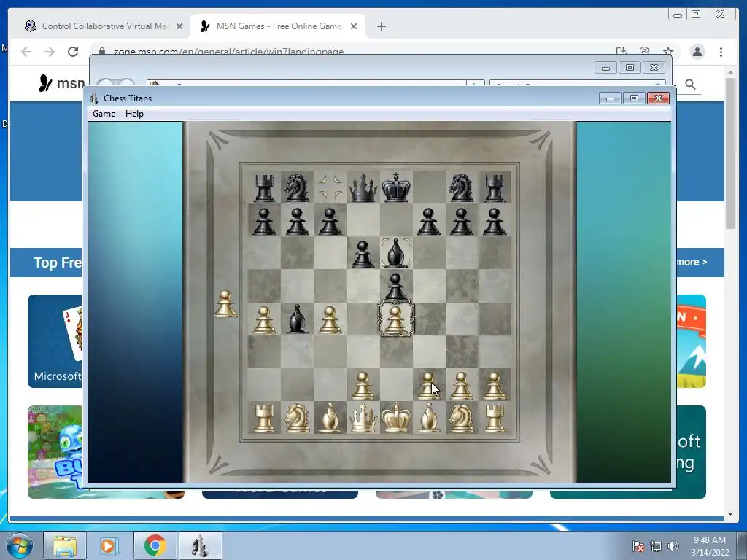This screenshot has width=747, height=560.
Task: Go back in Chrome browser
Action: click(x=26, y=52)
